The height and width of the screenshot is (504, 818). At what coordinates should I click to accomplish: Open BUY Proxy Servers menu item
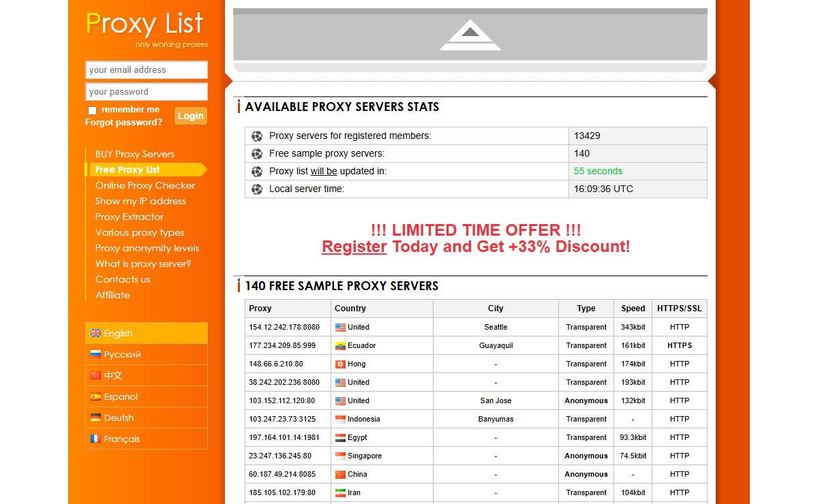[x=134, y=154]
